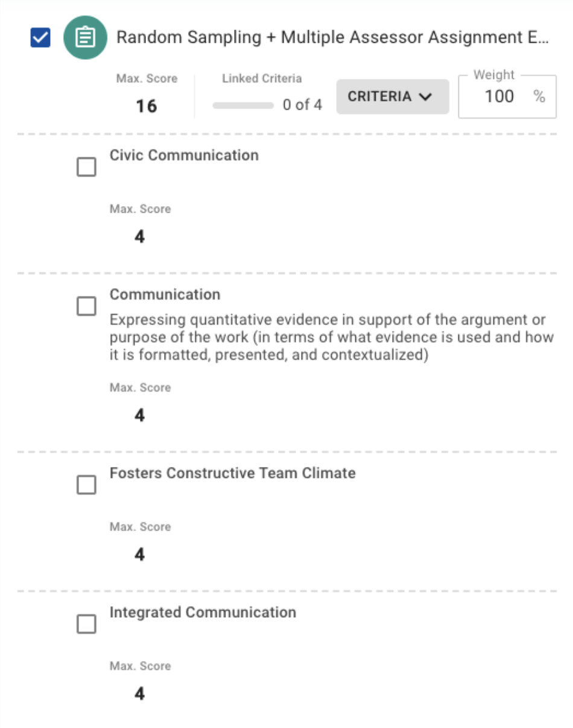The height and width of the screenshot is (728, 573).
Task: Select Fosters Constructive Team Climate checkbox
Action: [86, 485]
